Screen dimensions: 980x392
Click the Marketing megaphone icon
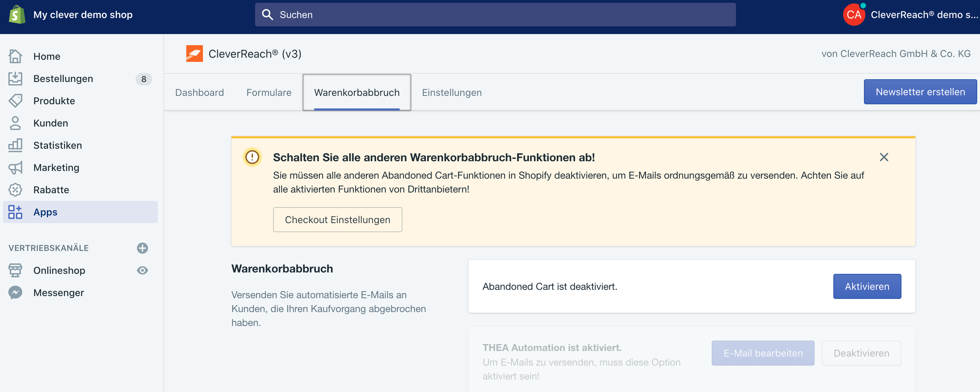(x=15, y=168)
